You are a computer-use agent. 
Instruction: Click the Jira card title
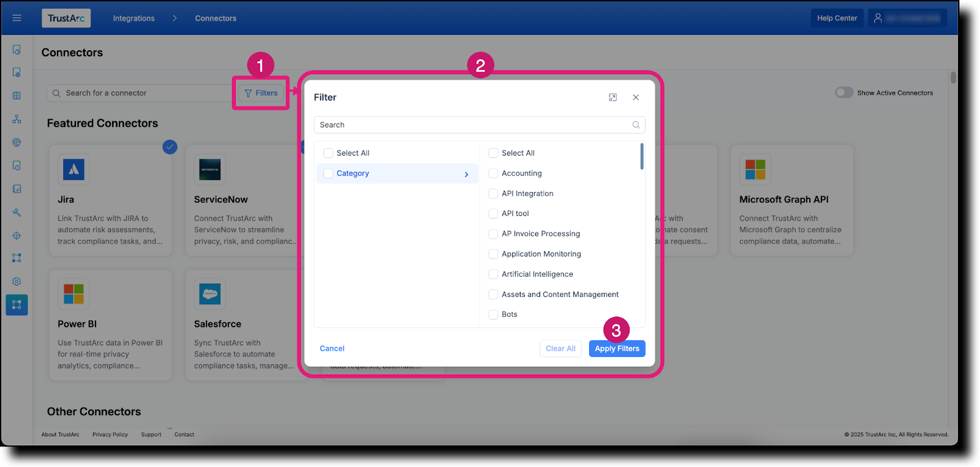tap(66, 200)
